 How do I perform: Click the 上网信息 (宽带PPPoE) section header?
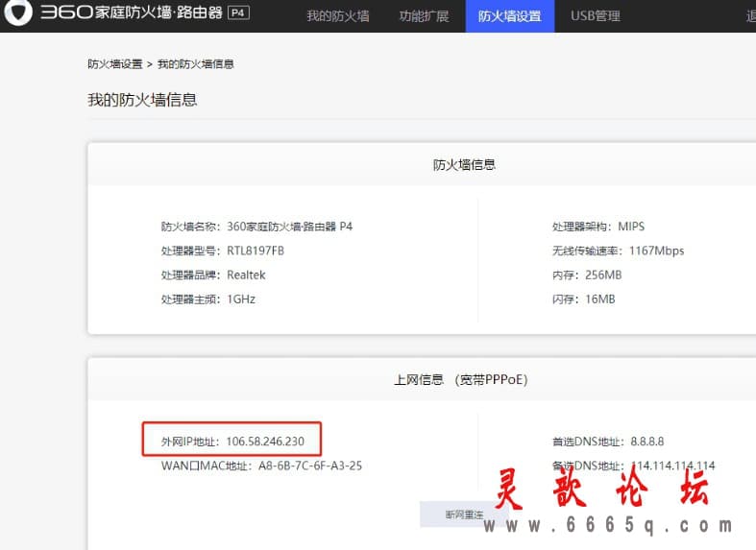tap(461, 379)
